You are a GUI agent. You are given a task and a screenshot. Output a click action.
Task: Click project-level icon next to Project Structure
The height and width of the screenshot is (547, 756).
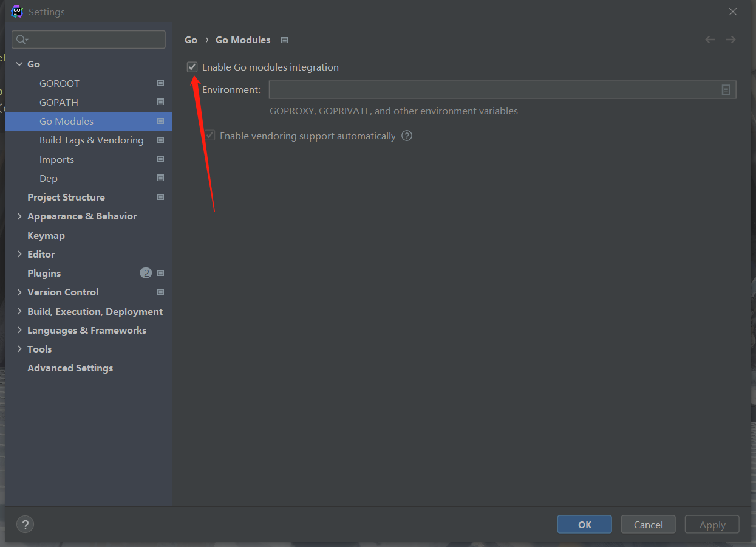160,197
